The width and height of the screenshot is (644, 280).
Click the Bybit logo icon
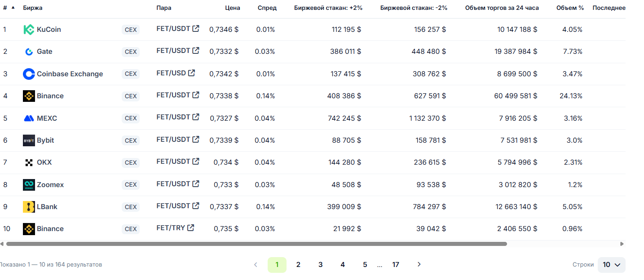coord(29,140)
